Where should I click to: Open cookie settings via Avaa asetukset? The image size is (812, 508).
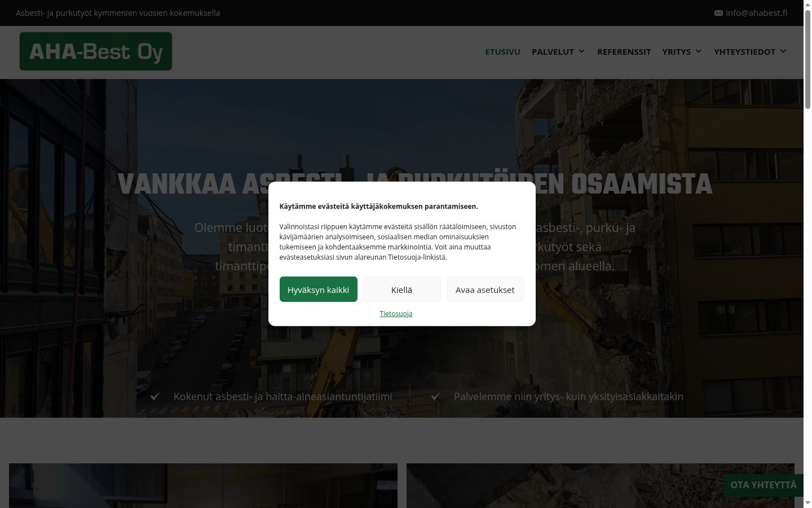(485, 289)
